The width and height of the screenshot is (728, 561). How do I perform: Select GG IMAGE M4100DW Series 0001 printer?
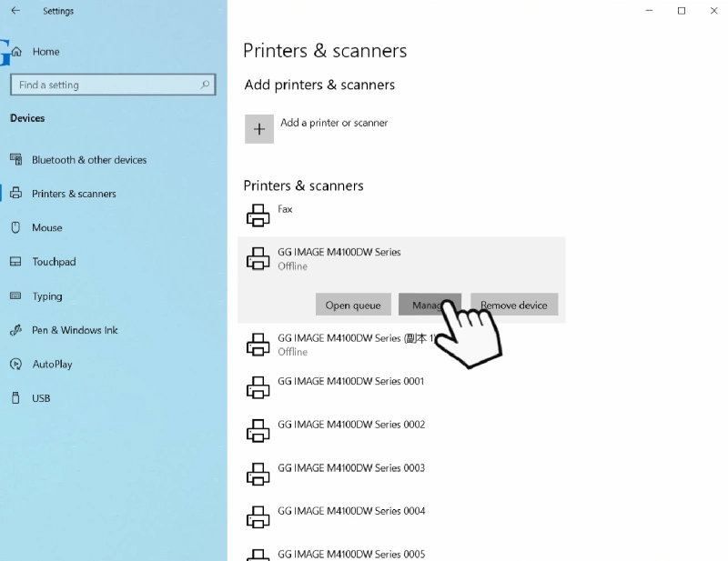[x=350, y=382]
